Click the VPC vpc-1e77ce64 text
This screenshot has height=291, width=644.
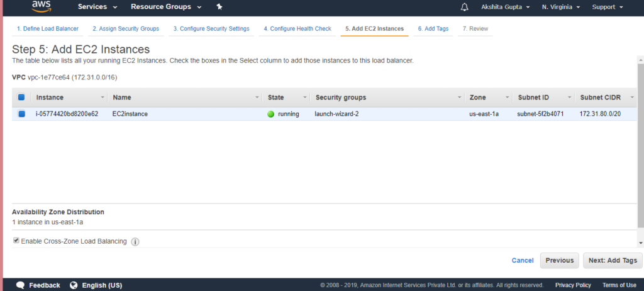[65, 77]
